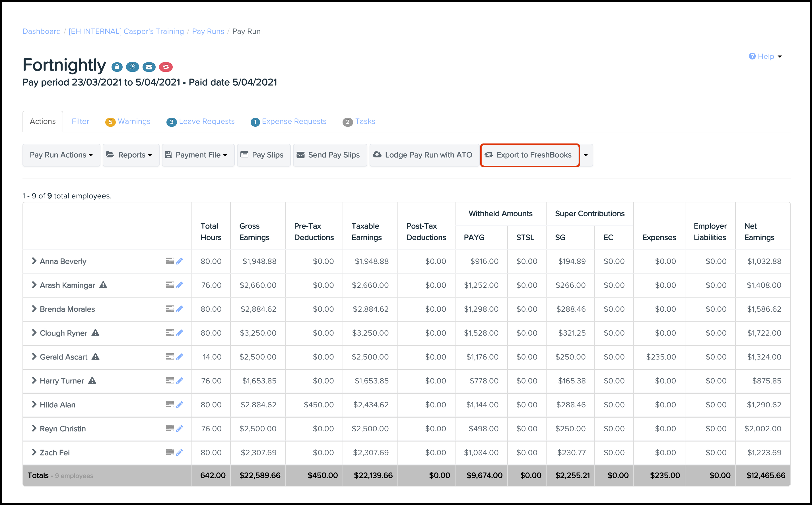Open the Reports dropdown menu
The image size is (812, 505).
point(131,155)
